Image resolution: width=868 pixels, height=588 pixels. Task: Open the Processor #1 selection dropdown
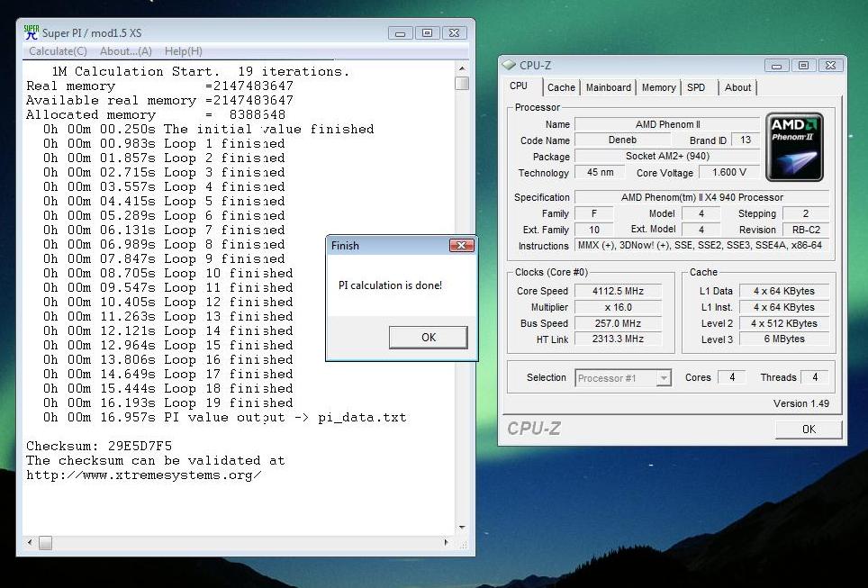click(623, 378)
